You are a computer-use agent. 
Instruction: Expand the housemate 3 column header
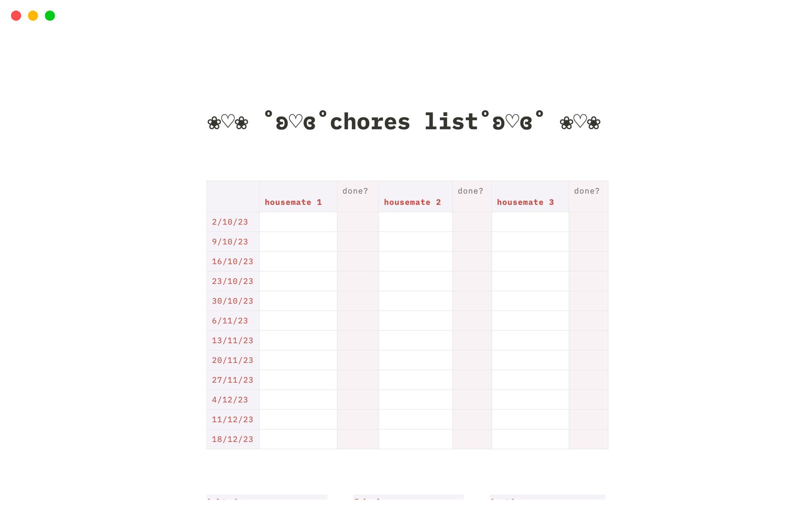525,202
